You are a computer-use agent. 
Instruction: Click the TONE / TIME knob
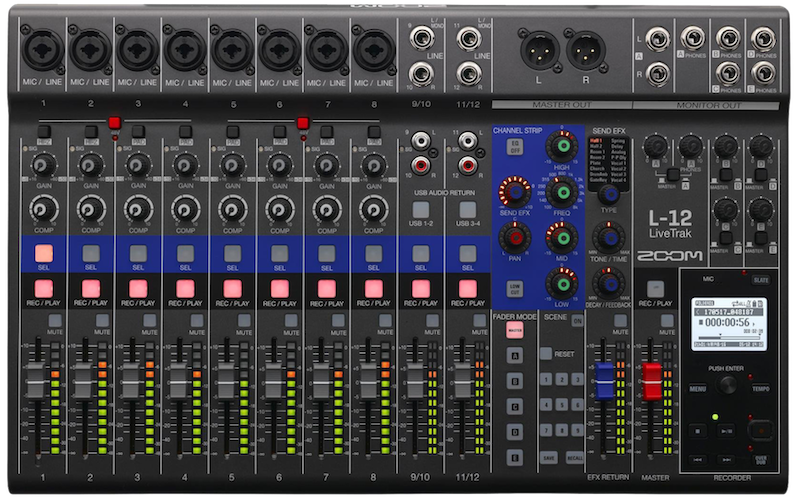click(x=609, y=238)
